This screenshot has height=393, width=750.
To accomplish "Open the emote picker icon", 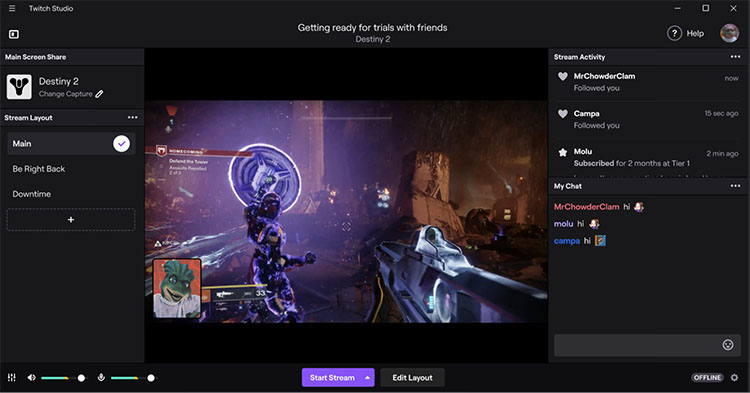I will point(728,345).
